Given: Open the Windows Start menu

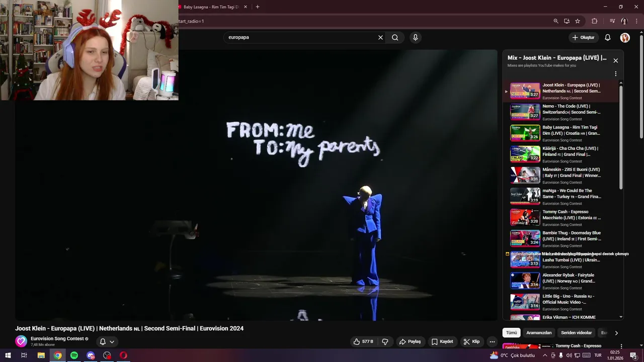Looking at the screenshot, I should click(x=8, y=355).
